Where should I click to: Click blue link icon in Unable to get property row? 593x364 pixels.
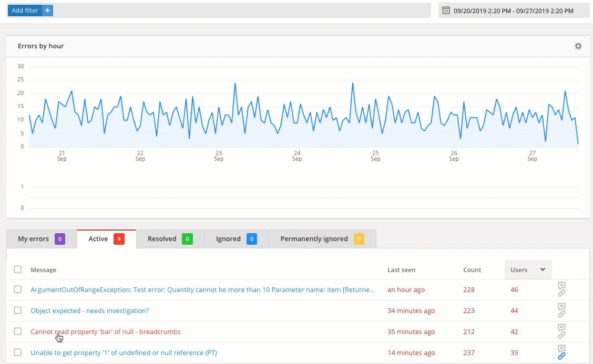561,356
